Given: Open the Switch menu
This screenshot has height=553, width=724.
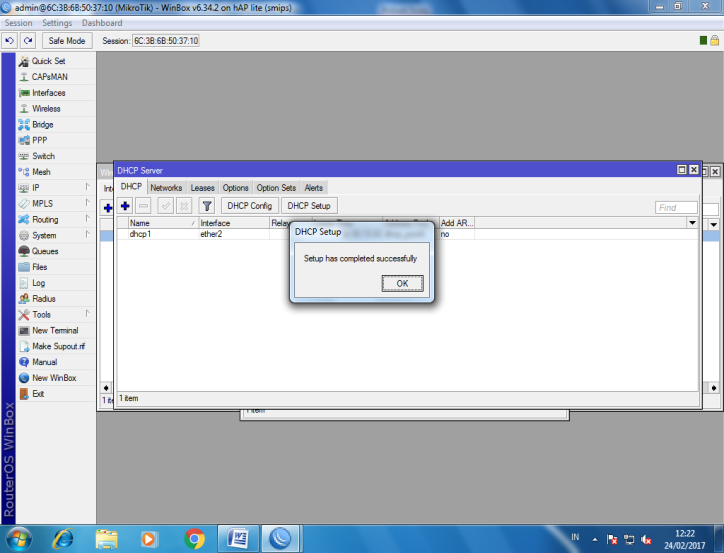Looking at the screenshot, I should coord(43,156).
